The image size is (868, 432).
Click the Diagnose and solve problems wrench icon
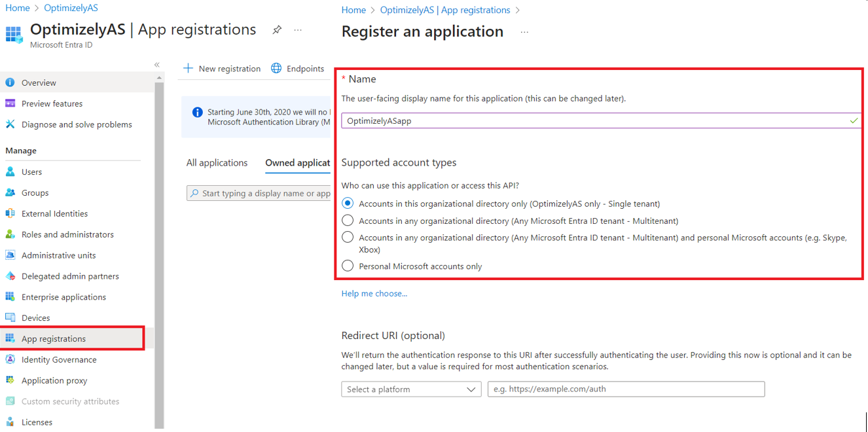click(x=10, y=124)
